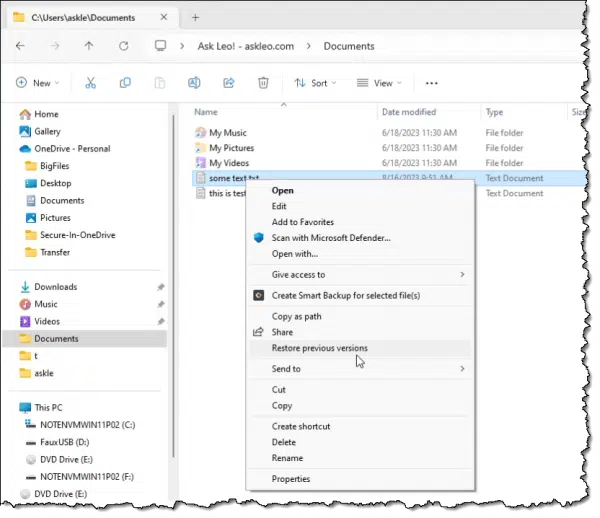Image resolution: width=600 pixels, height=518 pixels.
Task: Open BigFiles folder in sidebar
Action: point(54,166)
